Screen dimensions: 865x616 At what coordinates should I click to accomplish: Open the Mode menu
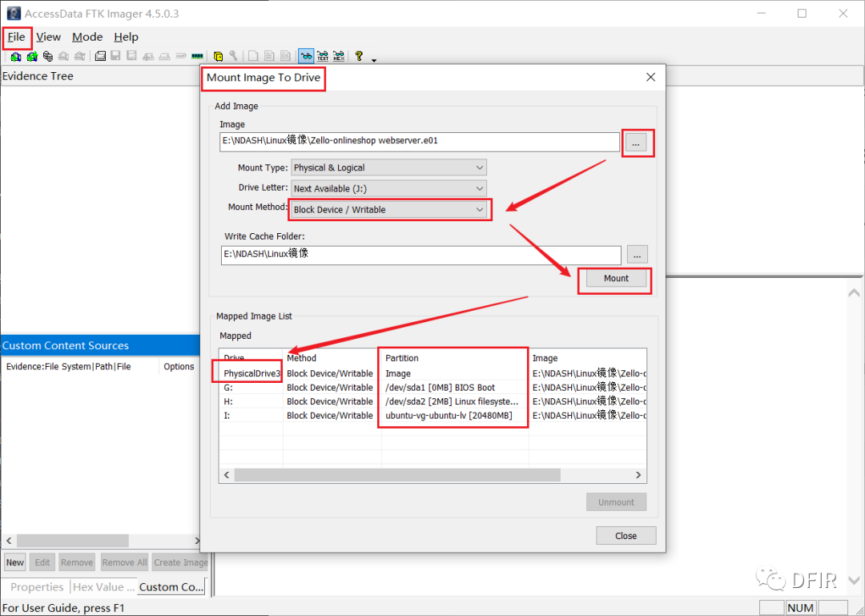click(87, 37)
